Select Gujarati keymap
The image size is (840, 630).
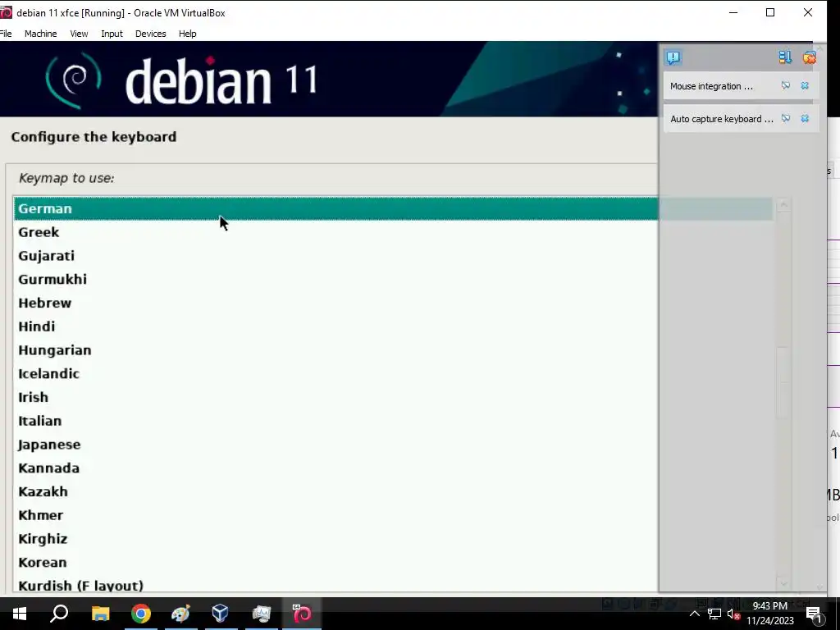tap(393, 256)
